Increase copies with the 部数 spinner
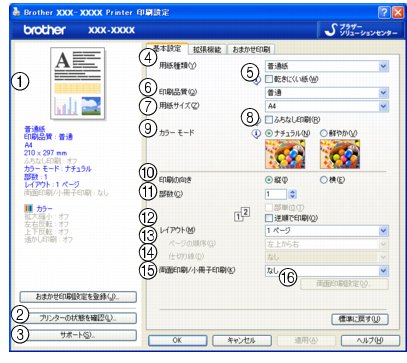The width and height of the screenshot is (407, 363). point(292,192)
